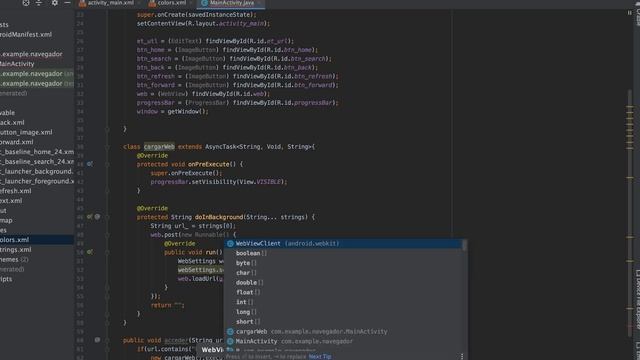Select ic_baseline_home_24.xml tree item

click(37, 152)
